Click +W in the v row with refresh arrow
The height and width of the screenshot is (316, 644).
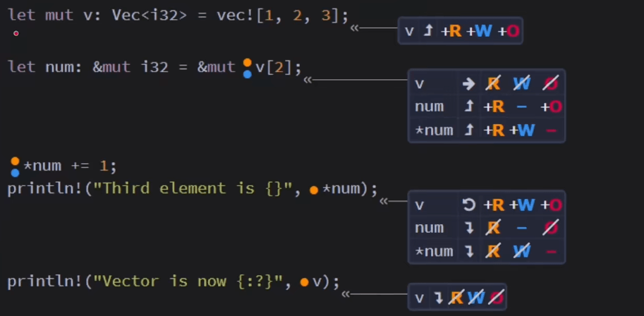[x=522, y=205]
